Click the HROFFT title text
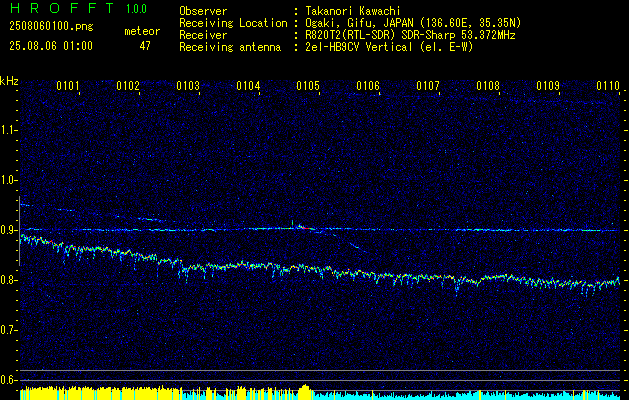 61,8
